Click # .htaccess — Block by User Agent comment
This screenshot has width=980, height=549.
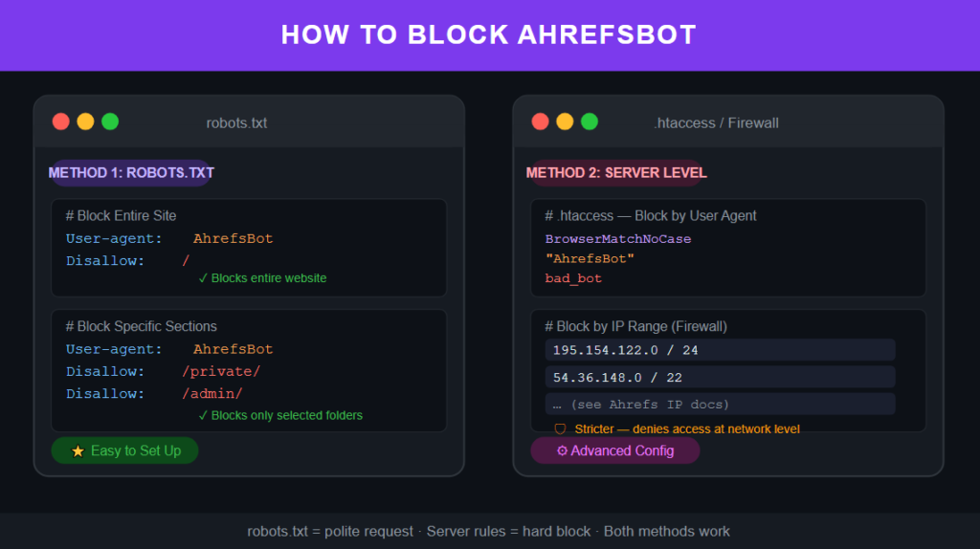coord(651,215)
